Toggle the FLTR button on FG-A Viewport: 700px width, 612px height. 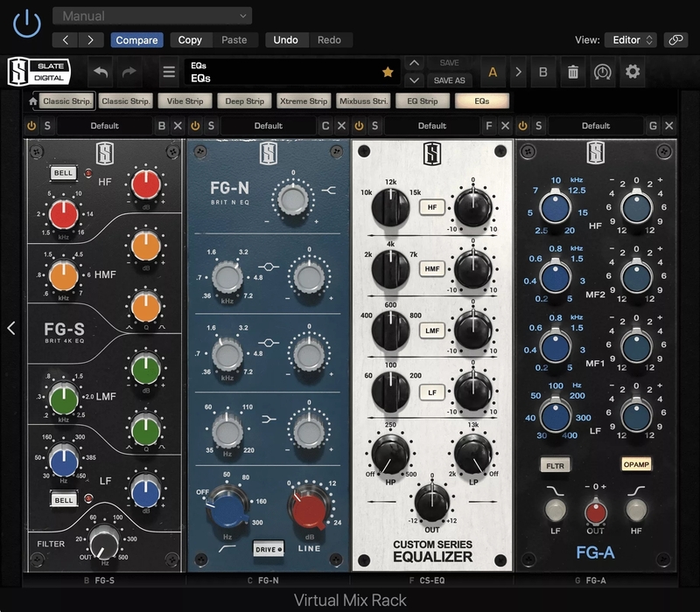555,466
